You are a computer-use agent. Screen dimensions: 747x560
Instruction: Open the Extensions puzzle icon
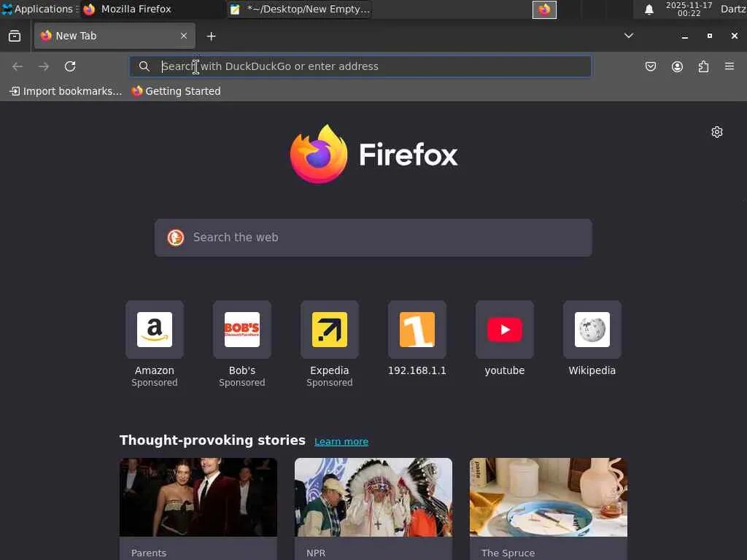(703, 66)
